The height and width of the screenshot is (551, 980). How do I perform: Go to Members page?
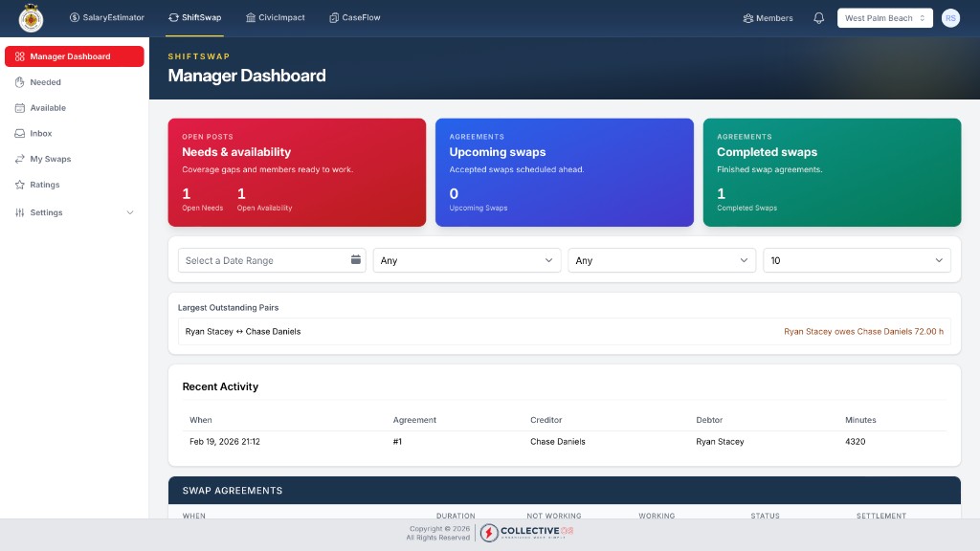(x=768, y=18)
